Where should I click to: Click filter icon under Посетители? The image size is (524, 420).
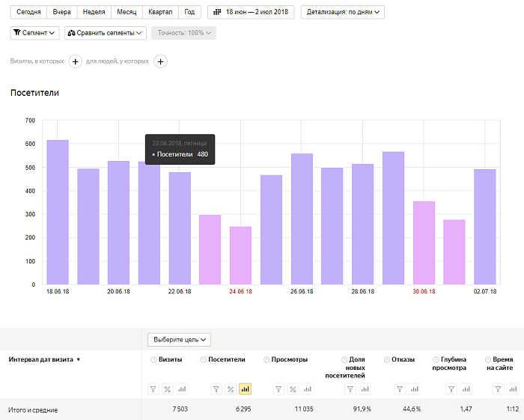click(216, 389)
